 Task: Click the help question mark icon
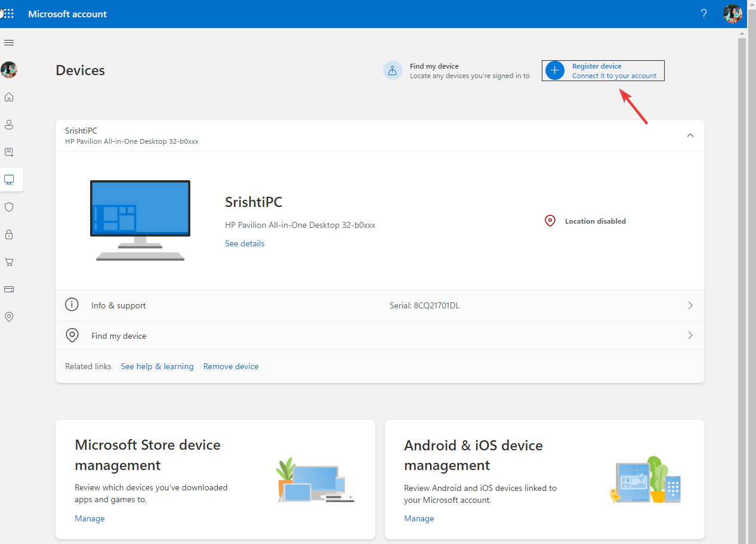(x=704, y=14)
